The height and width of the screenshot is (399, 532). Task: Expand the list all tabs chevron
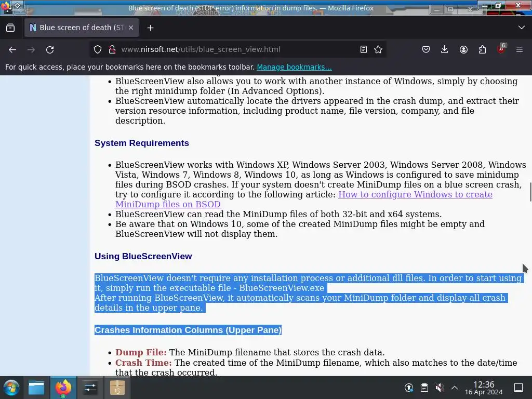point(522,28)
